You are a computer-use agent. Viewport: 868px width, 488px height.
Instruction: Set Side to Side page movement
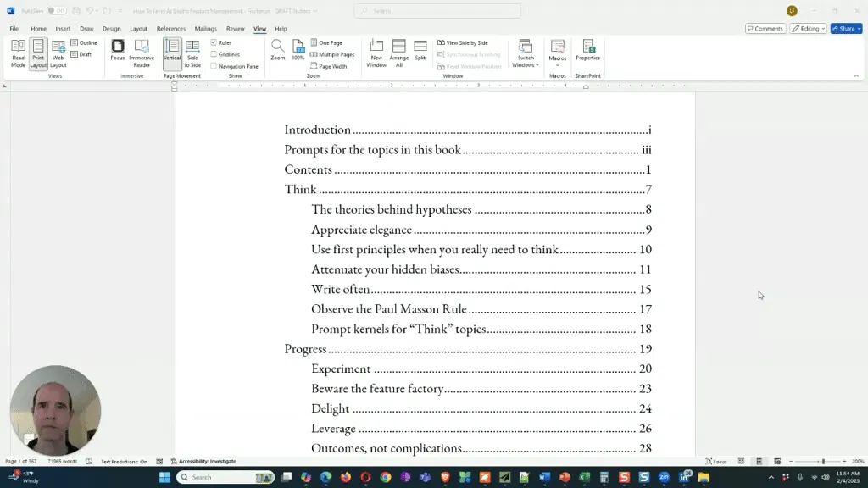point(192,53)
